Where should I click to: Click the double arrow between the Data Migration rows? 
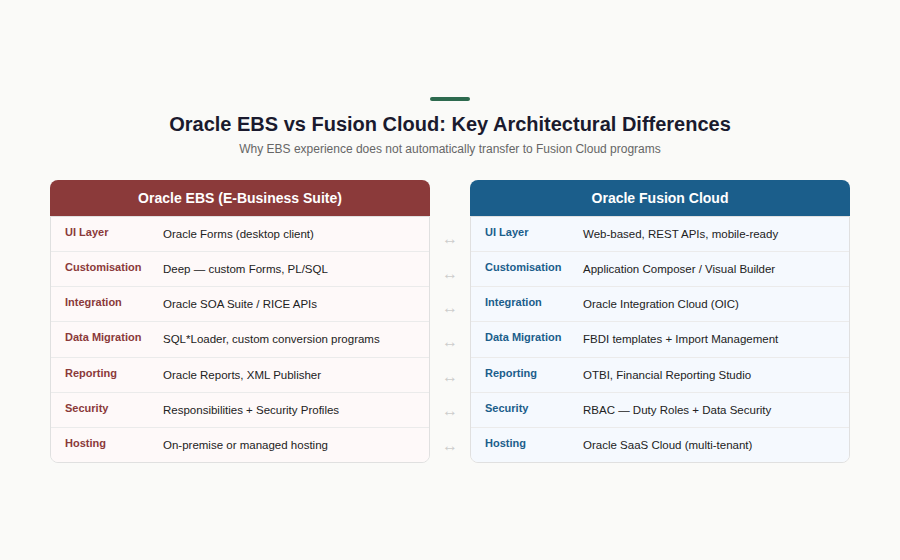449,344
